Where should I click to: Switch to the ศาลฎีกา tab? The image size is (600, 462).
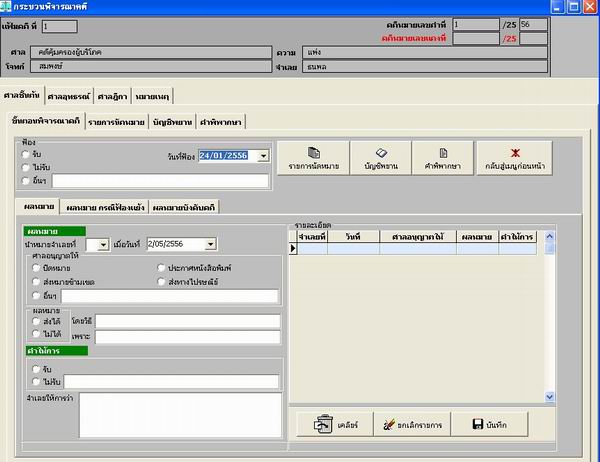pos(112,96)
